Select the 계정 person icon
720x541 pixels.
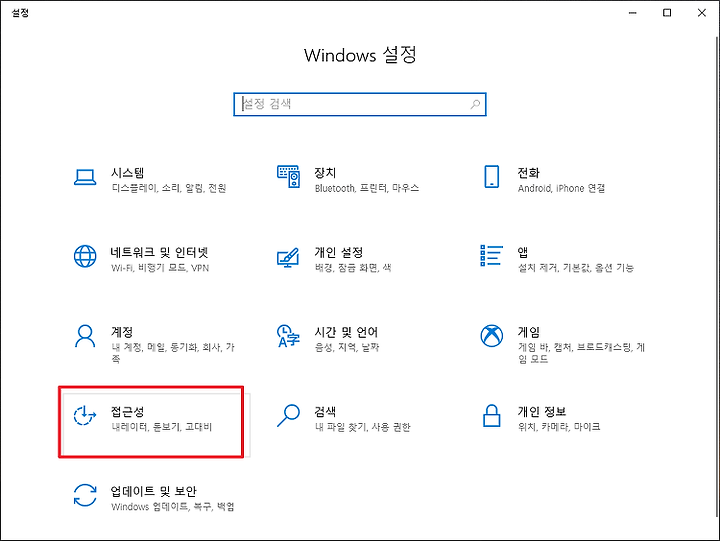click(85, 336)
